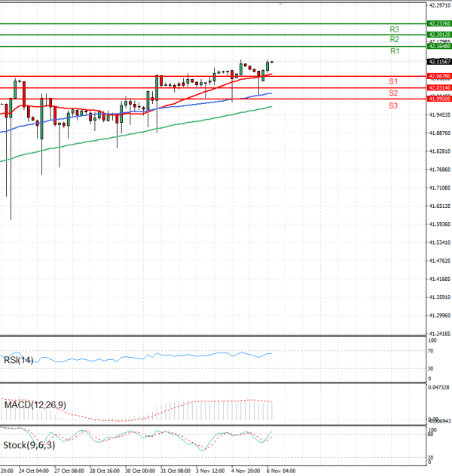Click the R2 resistance label
This screenshot has width=452, height=476.
click(394, 39)
